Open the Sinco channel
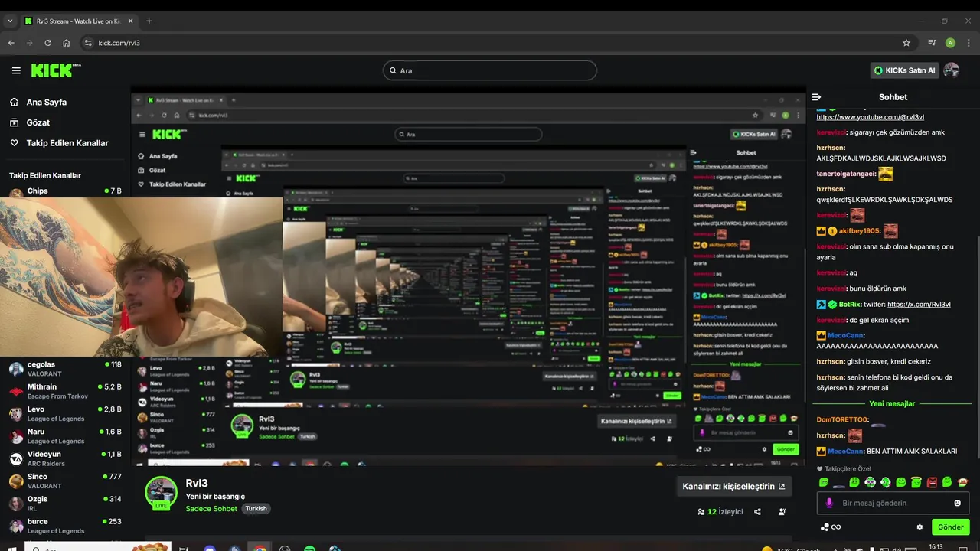The width and height of the screenshot is (980, 551). (66, 481)
